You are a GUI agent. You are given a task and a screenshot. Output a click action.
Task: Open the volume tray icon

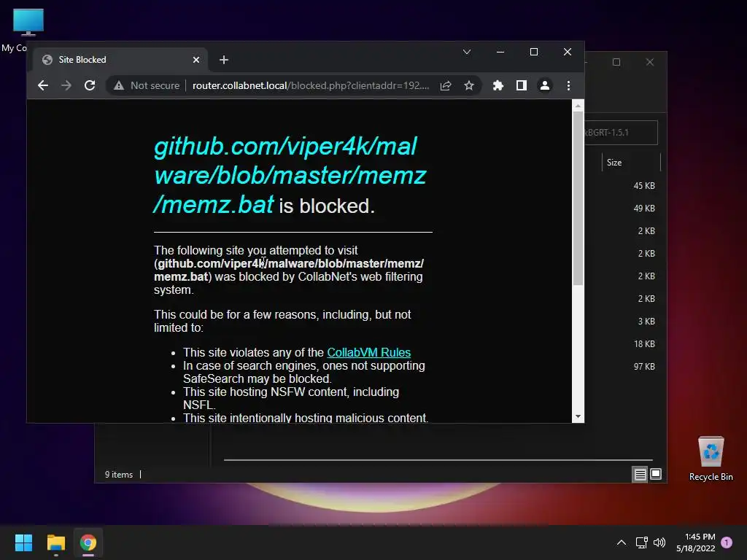(659, 542)
